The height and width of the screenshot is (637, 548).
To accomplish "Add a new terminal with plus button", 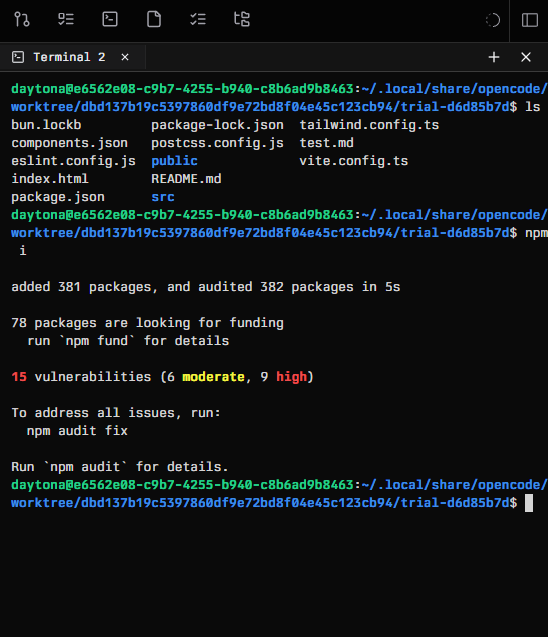I will 494,57.
